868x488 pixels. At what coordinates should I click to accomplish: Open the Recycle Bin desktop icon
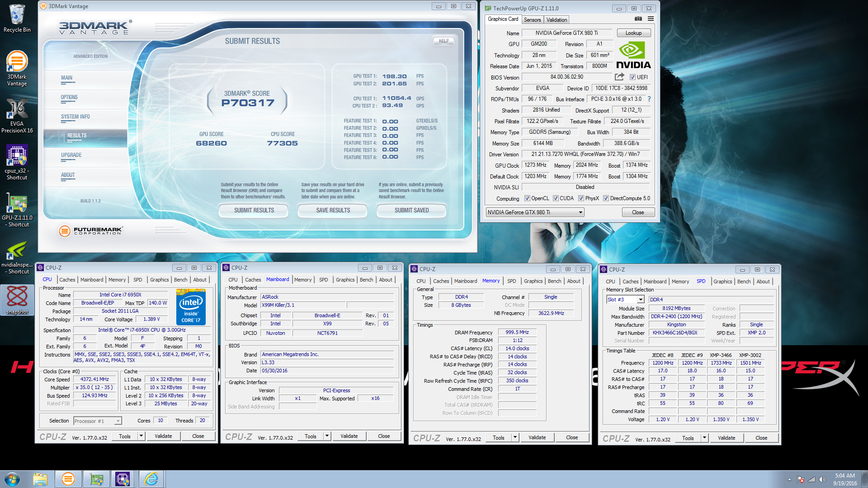(x=17, y=18)
